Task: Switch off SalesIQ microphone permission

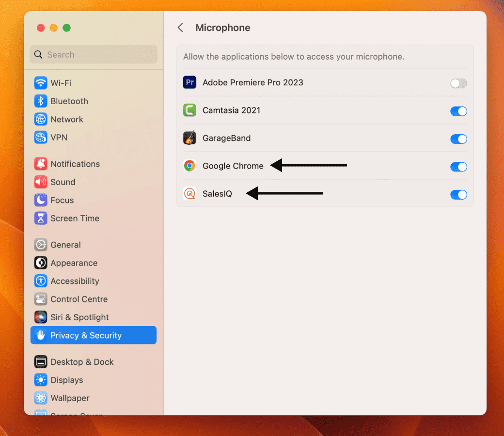Action: 458,195
